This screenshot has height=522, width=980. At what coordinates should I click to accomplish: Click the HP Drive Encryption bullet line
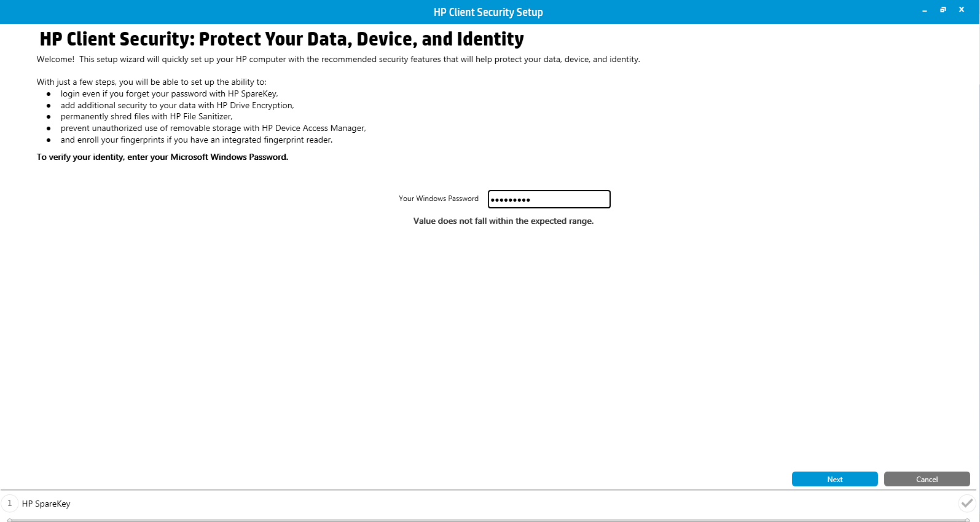177,105
